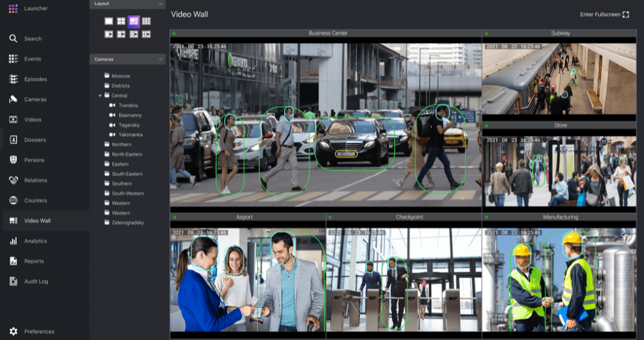Open the South-Western folder
The height and width of the screenshot is (340, 644).
(x=128, y=193)
